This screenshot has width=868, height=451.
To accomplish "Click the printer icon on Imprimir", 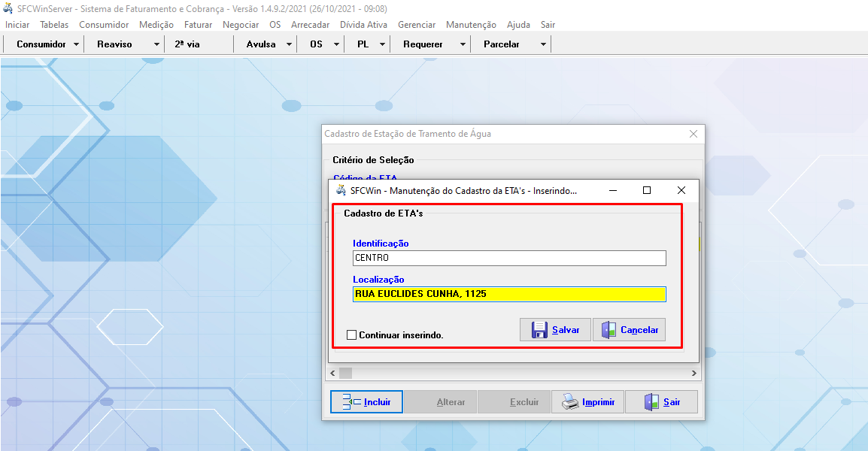I will [570, 402].
